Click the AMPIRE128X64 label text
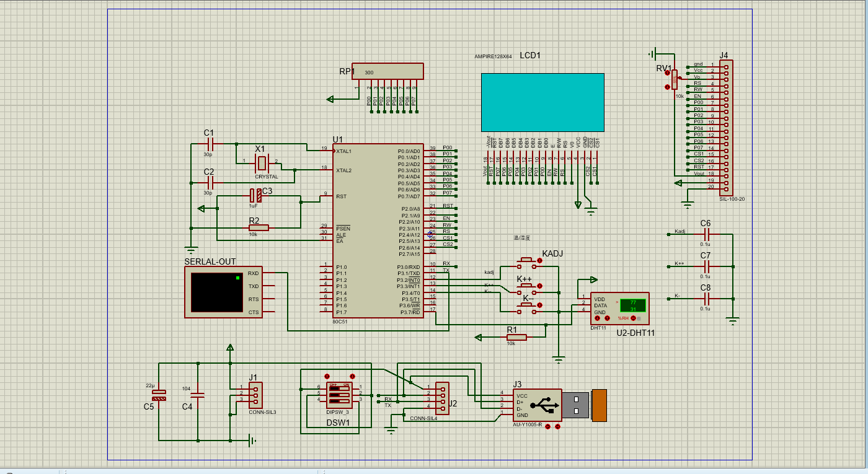Image resolution: width=868 pixels, height=474 pixels. point(493,56)
